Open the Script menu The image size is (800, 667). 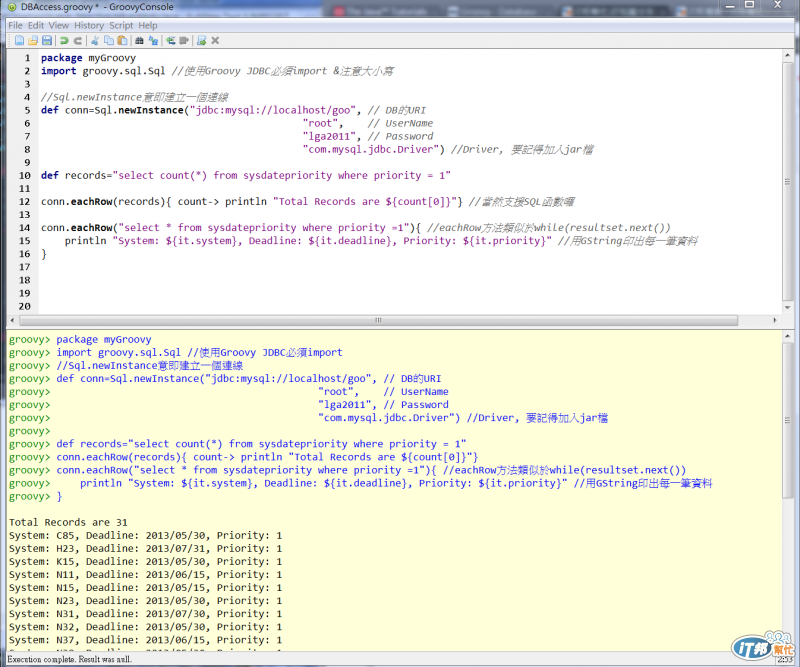click(121, 25)
